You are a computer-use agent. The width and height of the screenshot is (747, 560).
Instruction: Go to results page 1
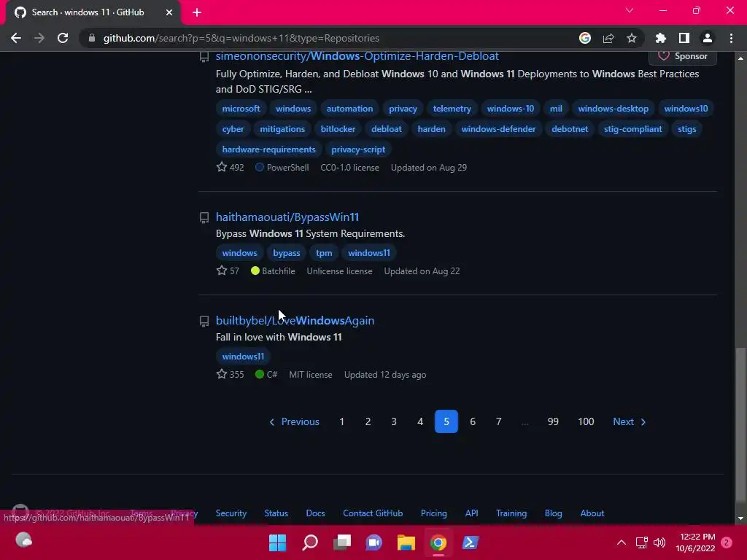pyautogui.click(x=341, y=421)
